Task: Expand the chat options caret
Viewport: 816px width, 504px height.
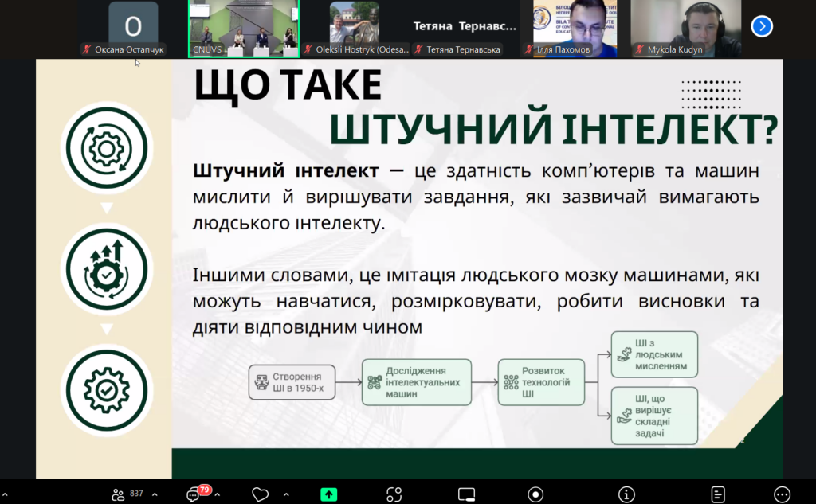Action: click(218, 494)
